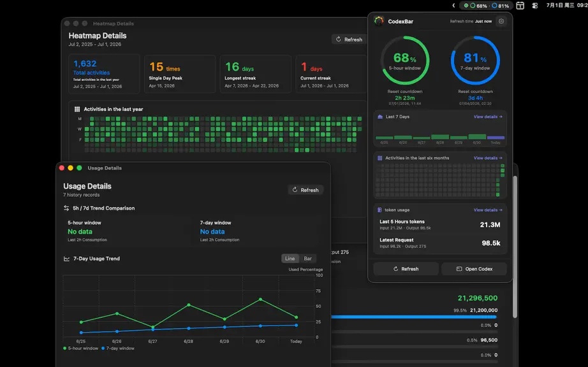Open View details for token usage
This screenshot has width=588, height=367.
(x=488, y=210)
